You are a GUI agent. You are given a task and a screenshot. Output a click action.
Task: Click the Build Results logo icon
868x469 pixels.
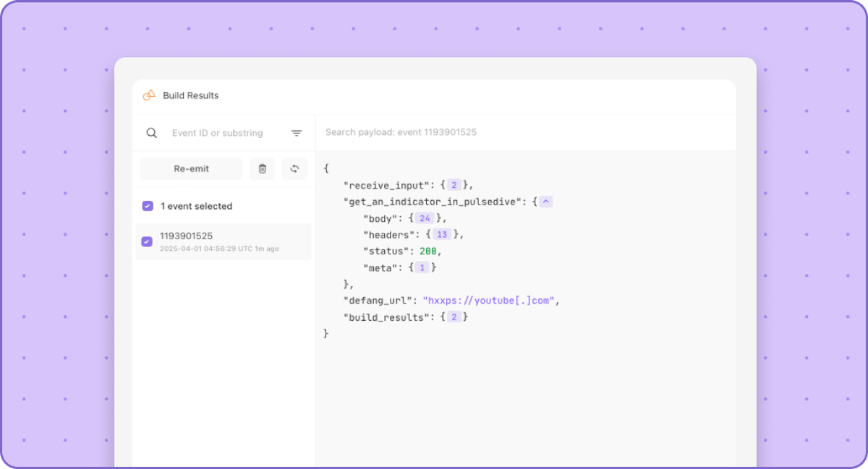pos(150,95)
